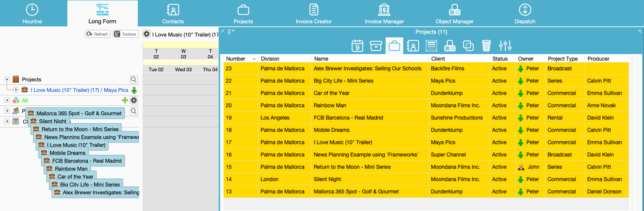Click the pin icon at panel top-left
This screenshot has height=211, width=644.
(x=223, y=31)
